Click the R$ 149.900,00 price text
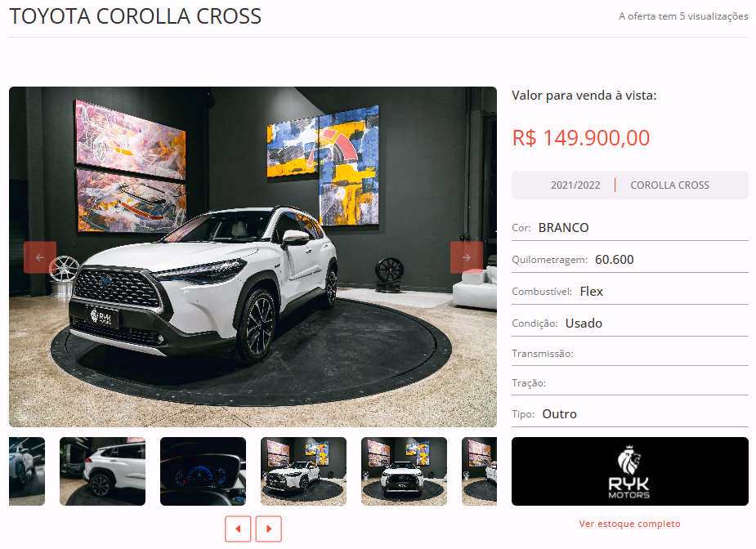This screenshot has height=549, width=756. 581,138
